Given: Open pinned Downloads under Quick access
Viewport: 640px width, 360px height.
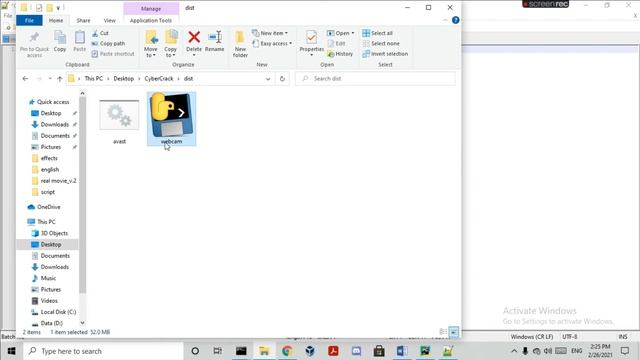Looking at the screenshot, I should coord(54,124).
